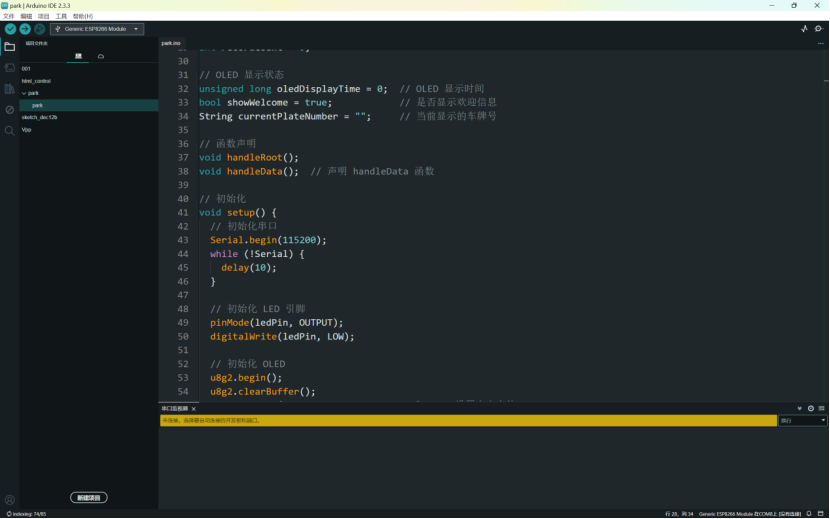Screen dimensions: 830x519
Task: Click the notifications bell in the status bar
Action: pyautogui.click(x=809, y=514)
